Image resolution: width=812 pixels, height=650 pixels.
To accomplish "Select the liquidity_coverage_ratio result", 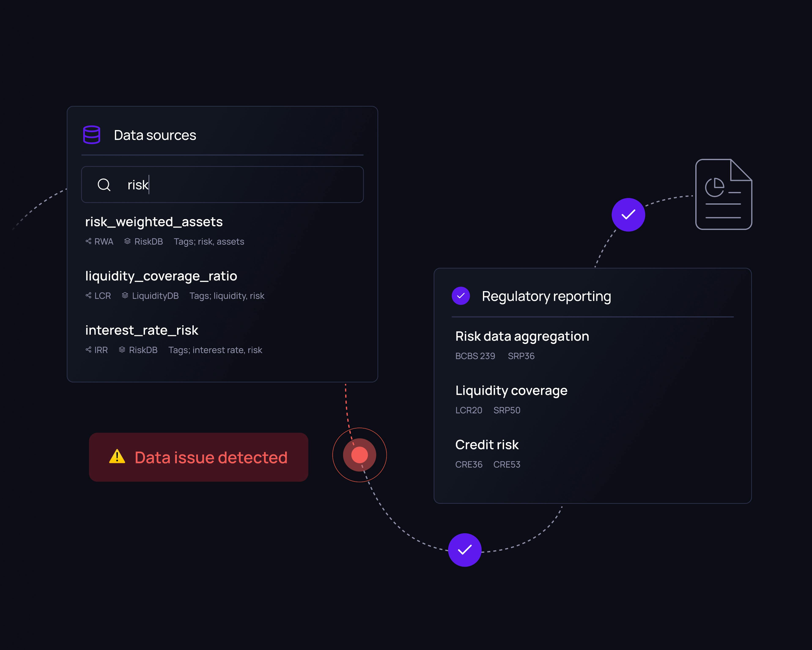I will [161, 276].
